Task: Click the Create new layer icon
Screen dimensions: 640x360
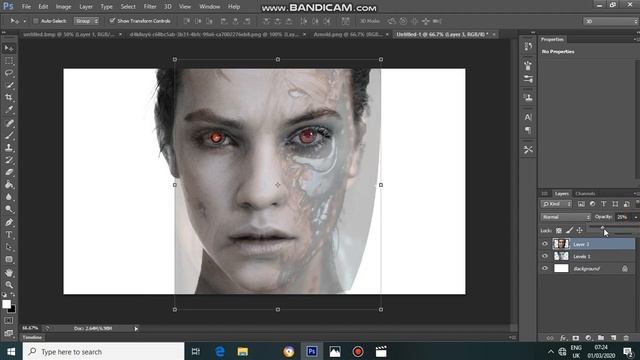Action: (613, 338)
